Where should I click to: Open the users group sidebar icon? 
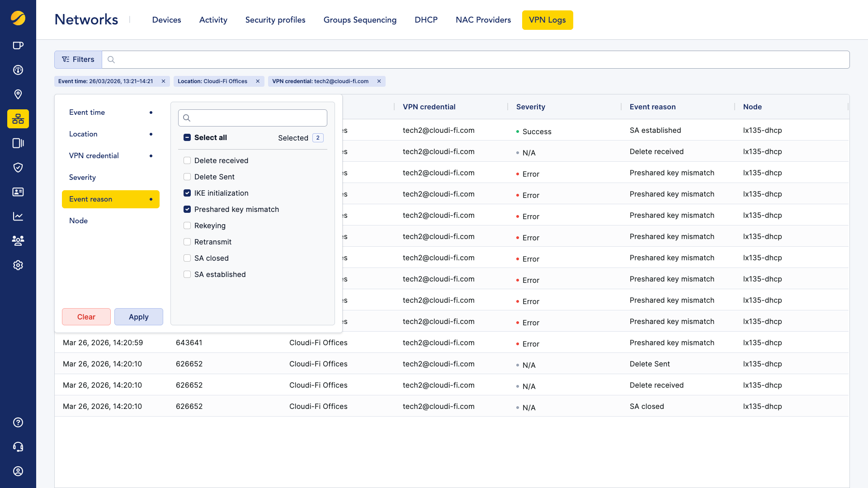pyautogui.click(x=18, y=241)
